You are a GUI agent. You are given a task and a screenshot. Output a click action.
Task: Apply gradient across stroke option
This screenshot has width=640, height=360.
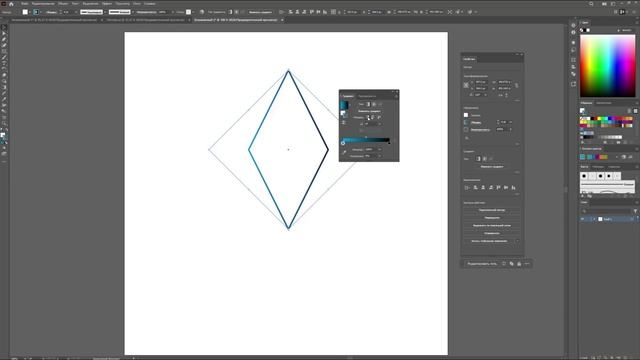pos(379,117)
